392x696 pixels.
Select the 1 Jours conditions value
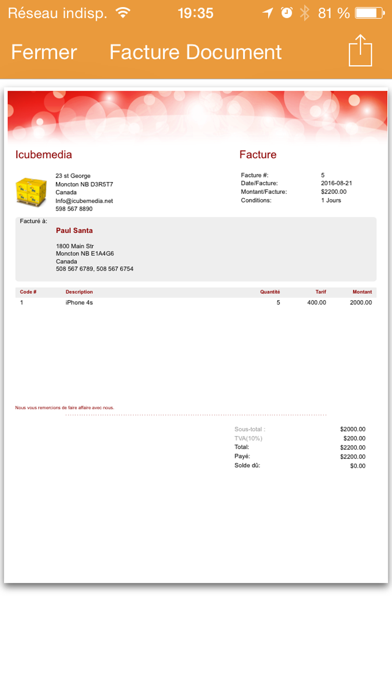coord(331,200)
